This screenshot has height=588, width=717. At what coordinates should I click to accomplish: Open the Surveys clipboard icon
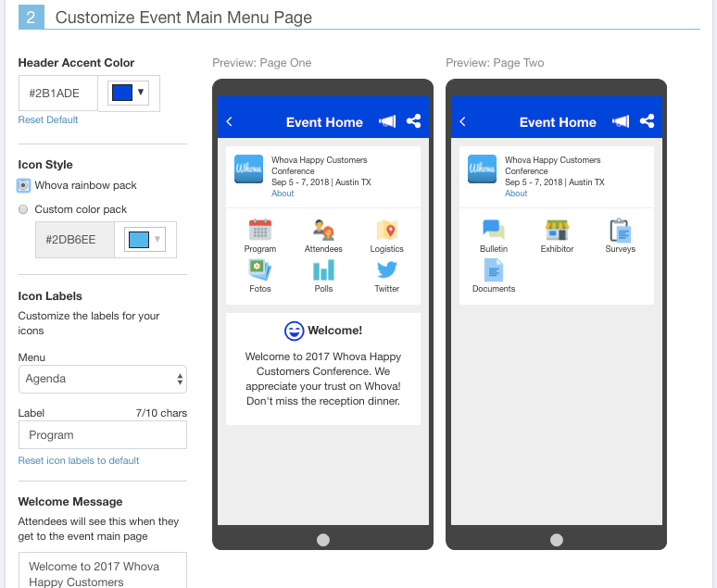click(620, 231)
